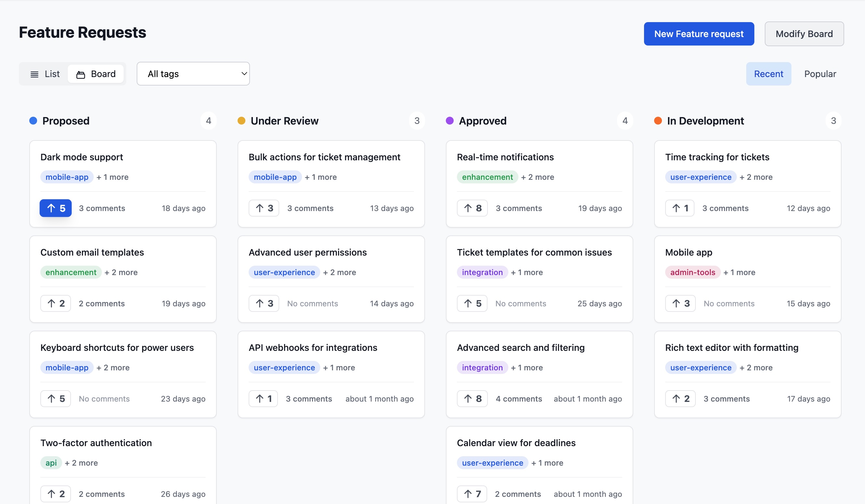
Task: Click '3 comments' on Dark mode support
Action: [102, 208]
